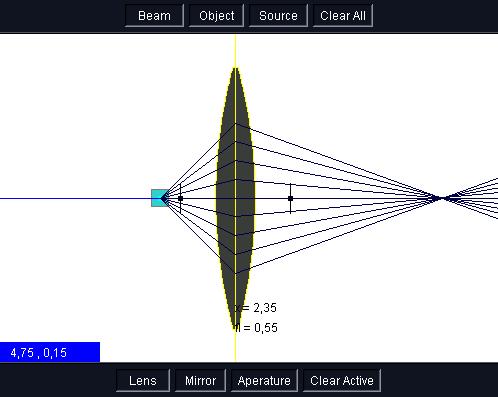Click the Beam button
The image size is (498, 397).
pyautogui.click(x=154, y=16)
